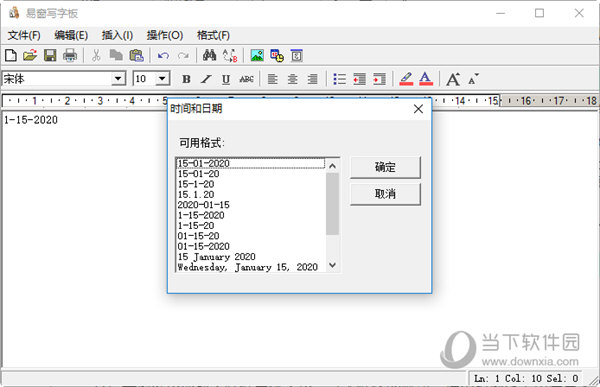Open Find with binoculars icon

[209, 56]
